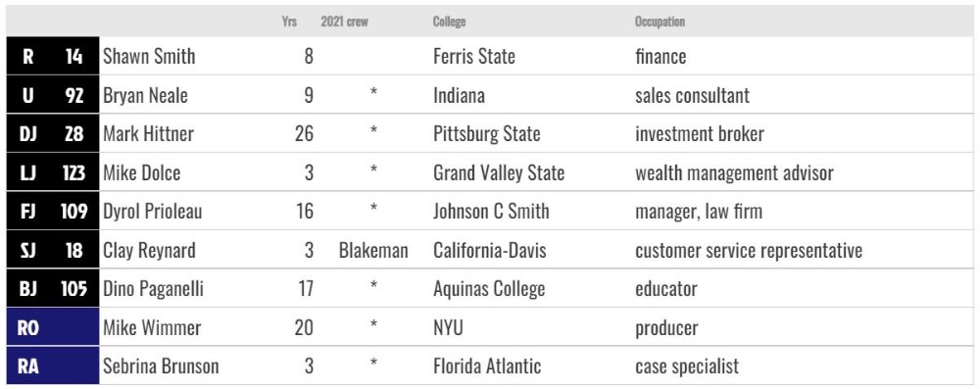
Task: Click the 2021 crew column header
Action: [344, 22]
